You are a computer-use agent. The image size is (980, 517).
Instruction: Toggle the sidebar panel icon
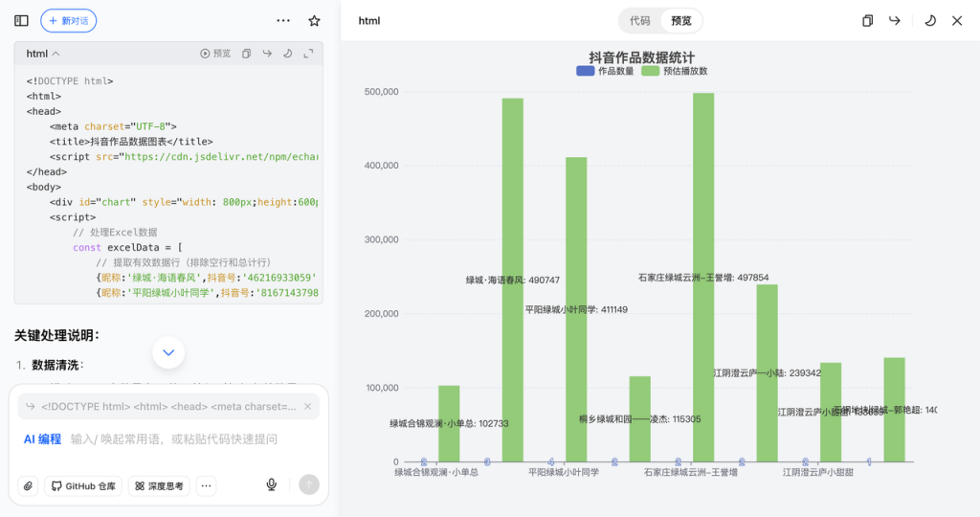click(x=21, y=21)
